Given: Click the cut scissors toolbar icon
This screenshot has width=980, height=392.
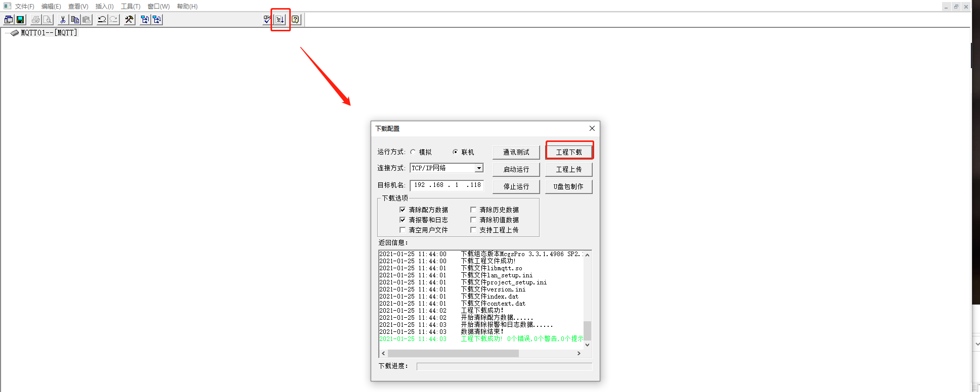Looking at the screenshot, I should pos(63,20).
